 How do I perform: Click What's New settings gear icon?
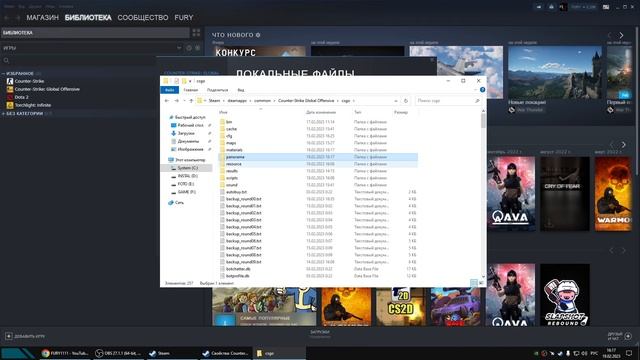(258, 35)
